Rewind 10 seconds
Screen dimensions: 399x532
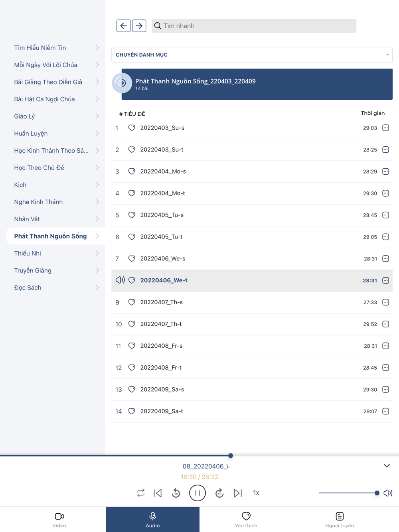coord(176,493)
